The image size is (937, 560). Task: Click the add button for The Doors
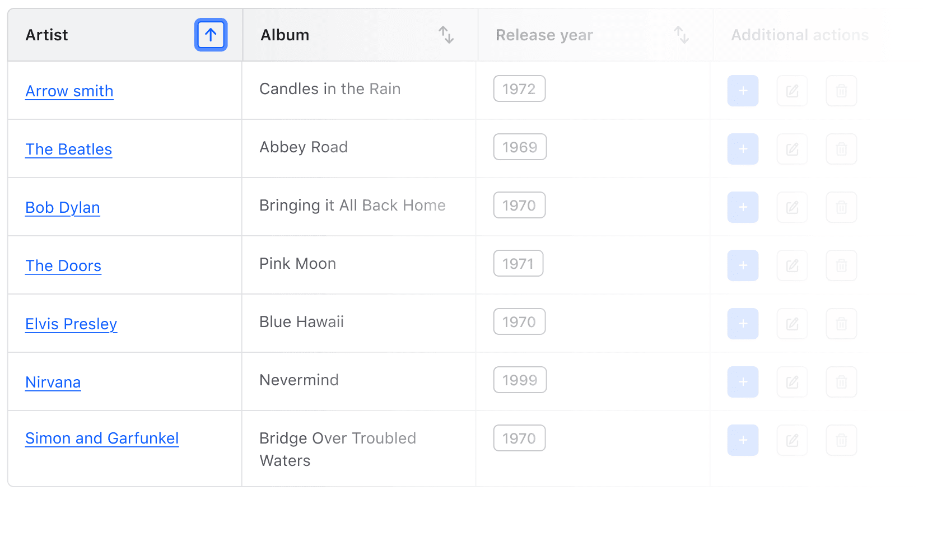(743, 265)
